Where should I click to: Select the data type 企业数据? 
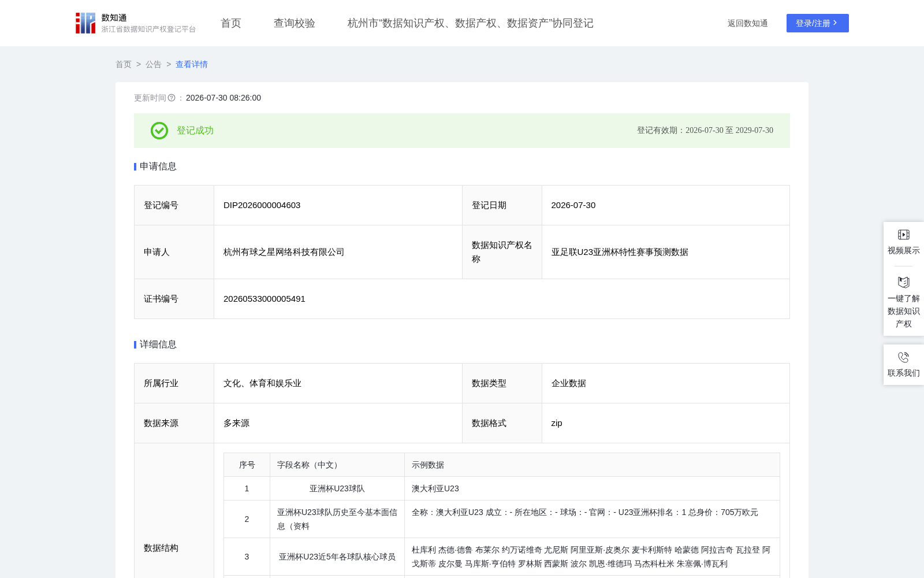point(569,383)
